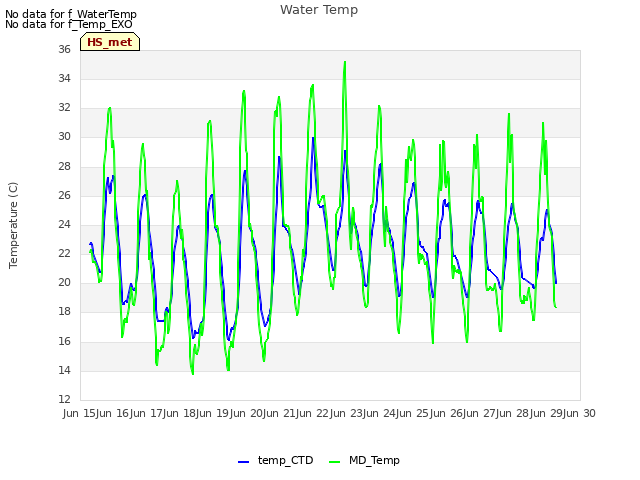
Task: Click the 28 y-axis tick label
Action: coord(64,167)
